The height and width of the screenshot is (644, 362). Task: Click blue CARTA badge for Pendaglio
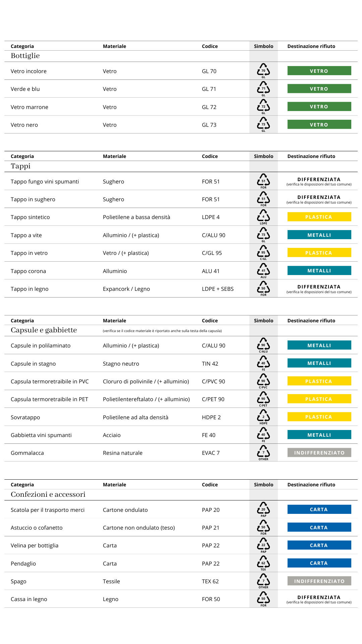[x=319, y=563]
